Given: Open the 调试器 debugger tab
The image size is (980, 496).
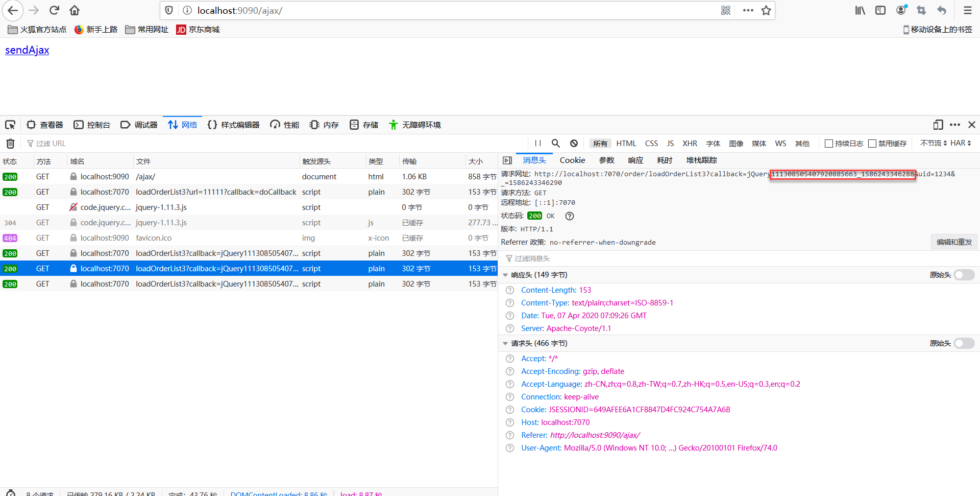Looking at the screenshot, I should coord(139,125).
